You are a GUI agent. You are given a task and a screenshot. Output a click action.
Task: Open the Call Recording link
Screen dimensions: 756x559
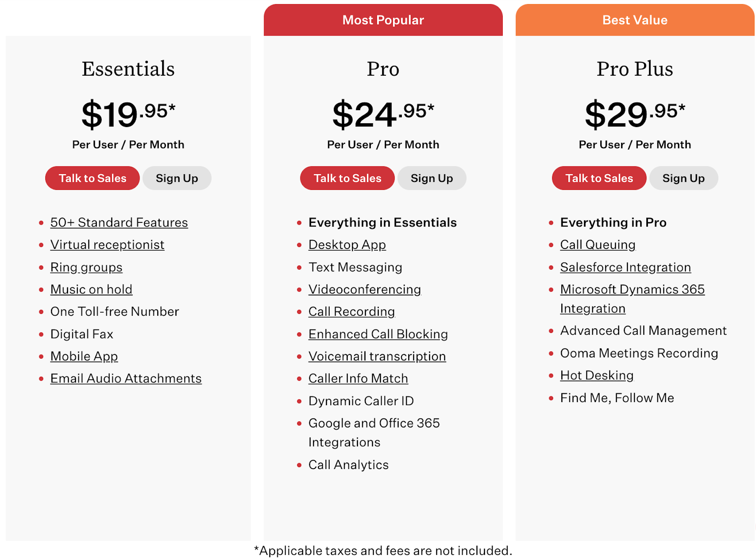coord(352,312)
